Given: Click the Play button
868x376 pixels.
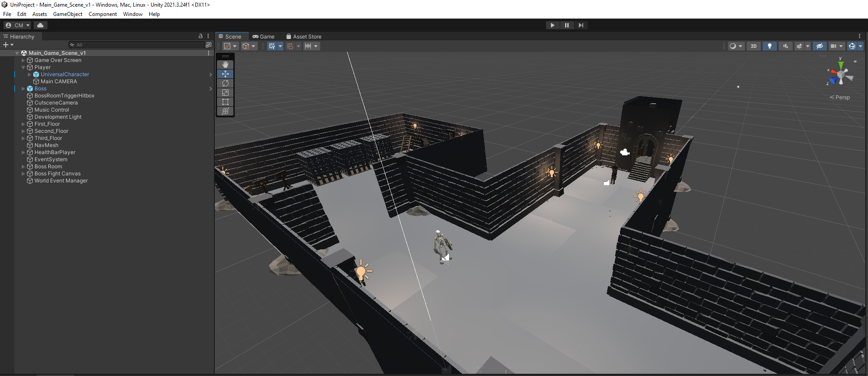Looking at the screenshot, I should [552, 25].
